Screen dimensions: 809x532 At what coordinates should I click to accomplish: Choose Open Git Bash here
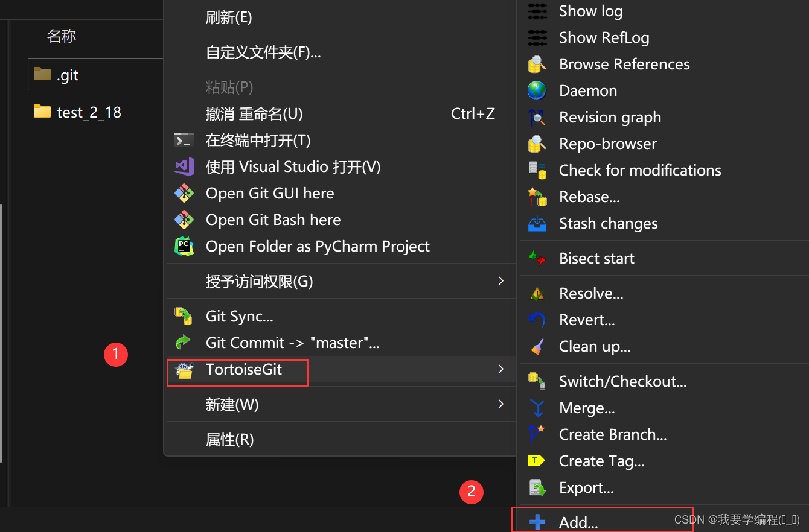341,220
